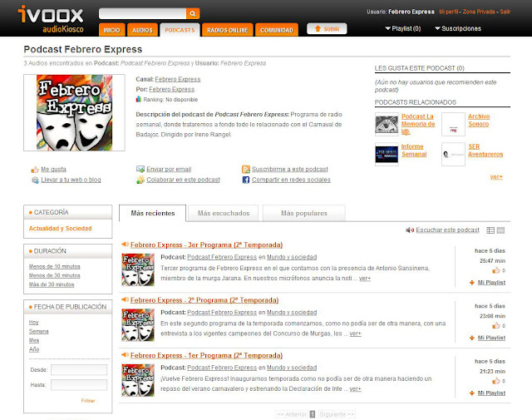The height and width of the screenshot is (420, 532).
Task: Click the Me gusta thumbs-up icon
Action: pos(35,169)
